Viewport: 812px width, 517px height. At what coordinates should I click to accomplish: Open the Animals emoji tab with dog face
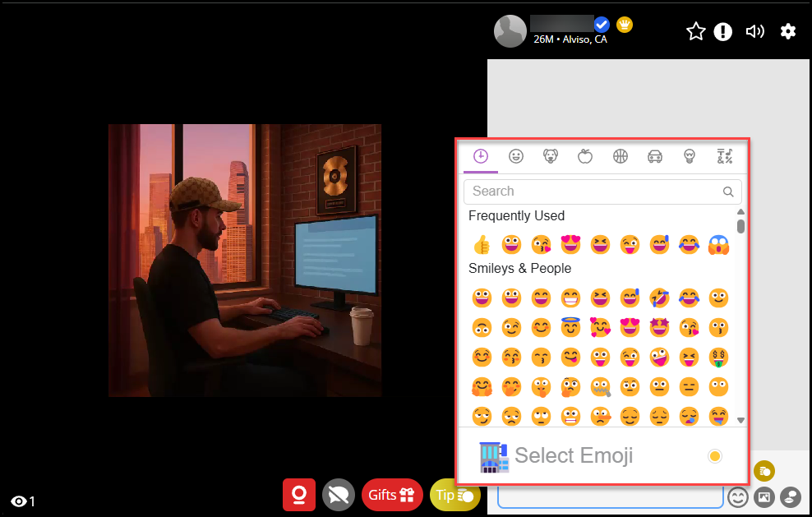coord(551,156)
